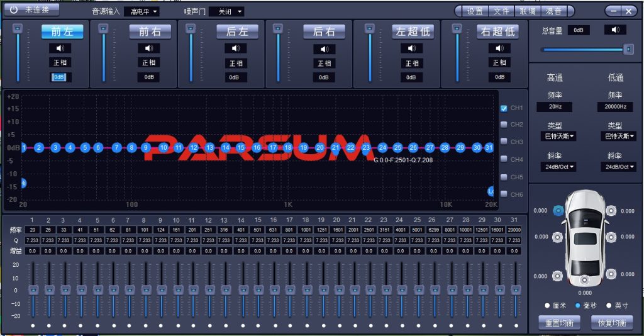
Task: Toggle the 前右 正相 phase button
Action: 148,62
